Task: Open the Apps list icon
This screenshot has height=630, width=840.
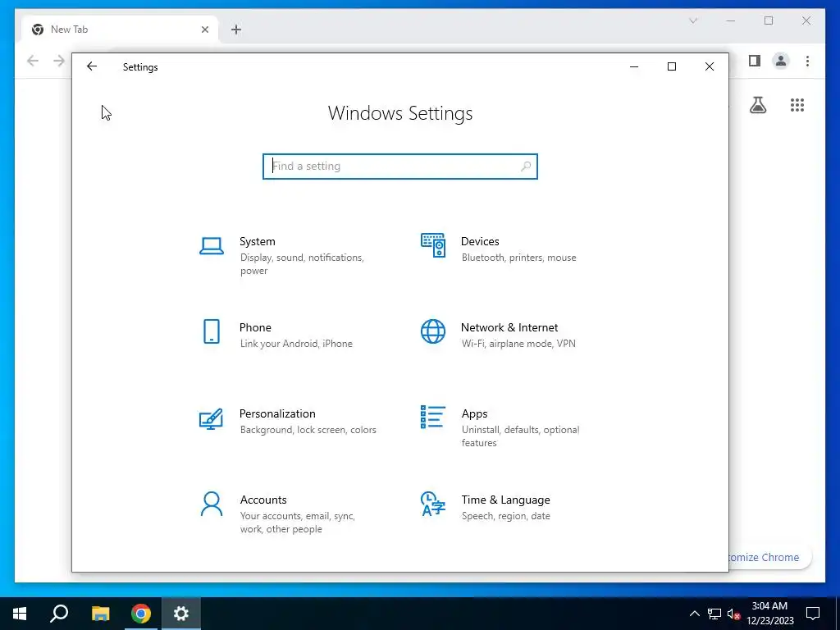Action: [x=433, y=418]
